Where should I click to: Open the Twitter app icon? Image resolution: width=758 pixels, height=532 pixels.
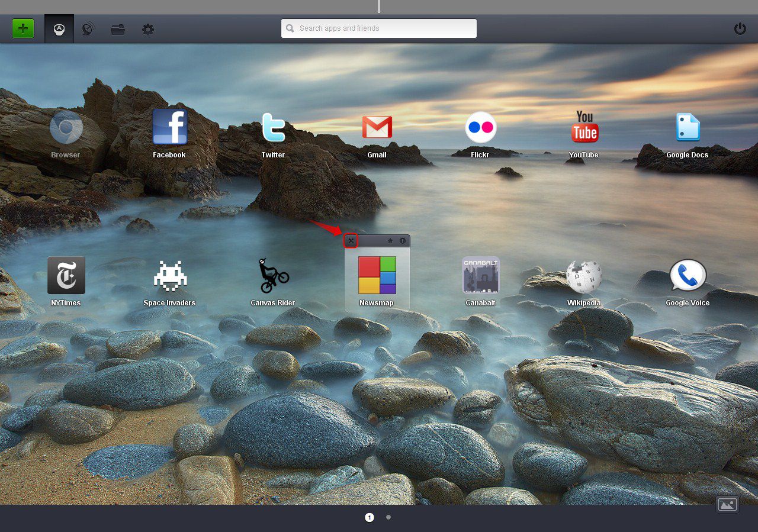(273, 127)
